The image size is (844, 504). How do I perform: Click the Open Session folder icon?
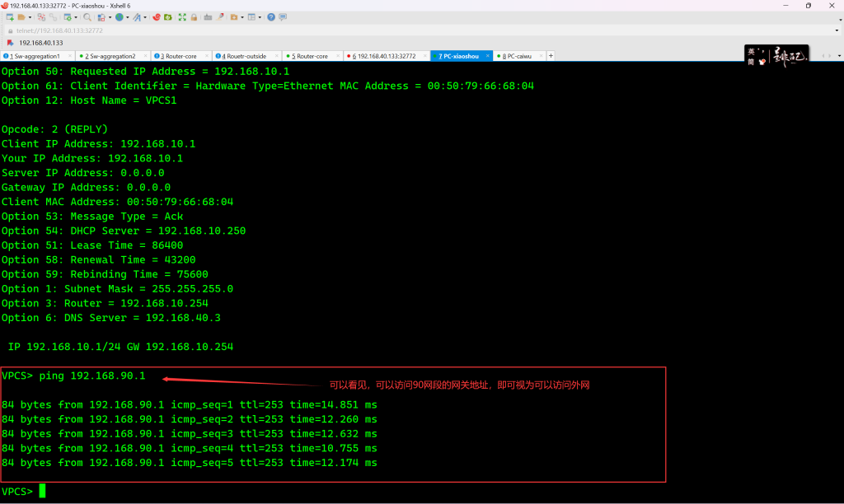(21, 17)
